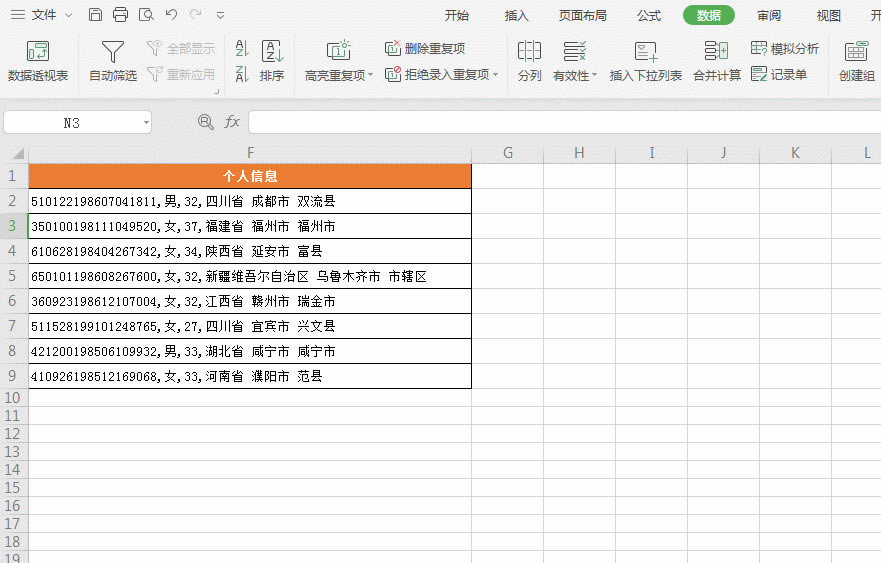
Task: Click 高亮重复项 icon
Action: [338, 51]
